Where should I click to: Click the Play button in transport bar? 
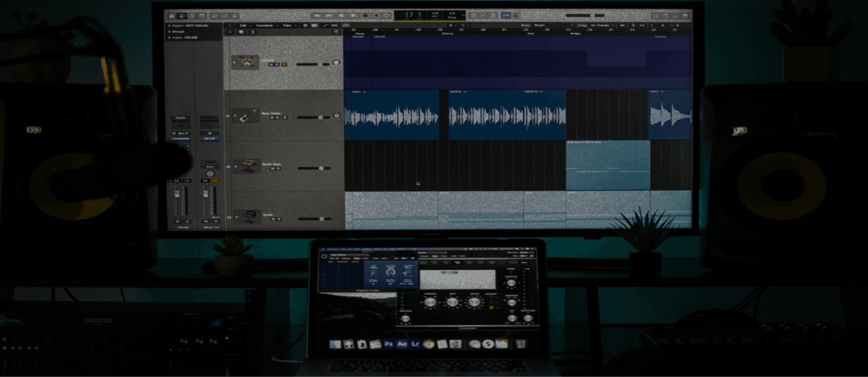coord(354,15)
